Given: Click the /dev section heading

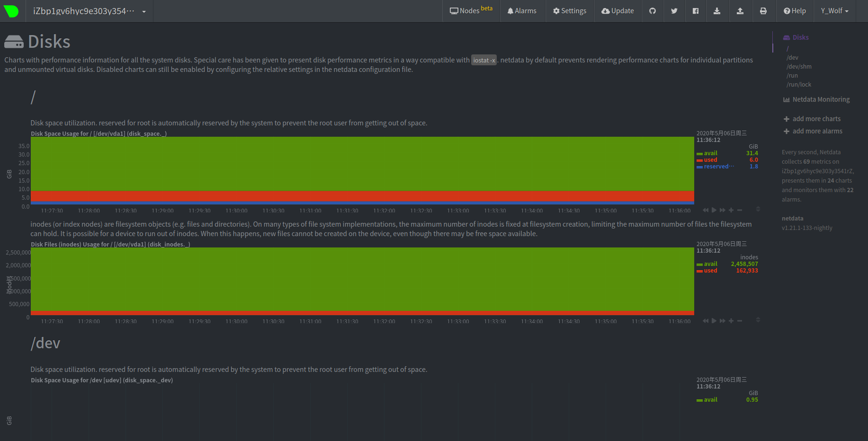Looking at the screenshot, I should pos(45,343).
